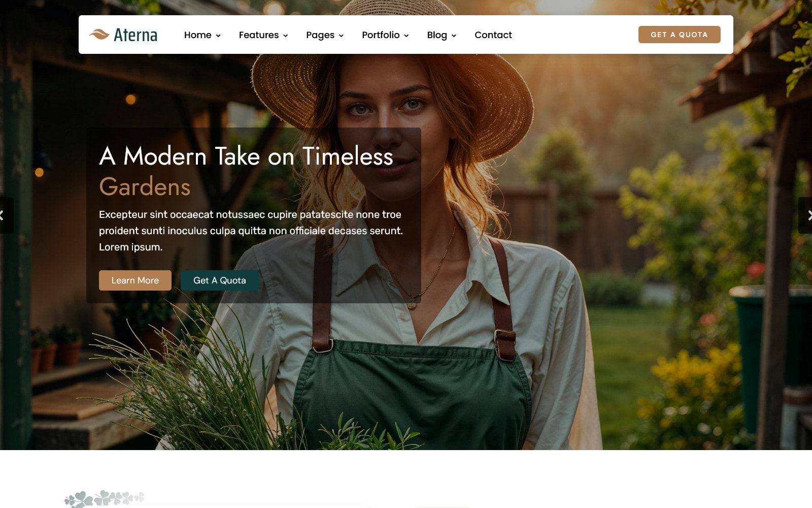Open the Blog menu item
This screenshot has width=812, height=508.
click(437, 35)
